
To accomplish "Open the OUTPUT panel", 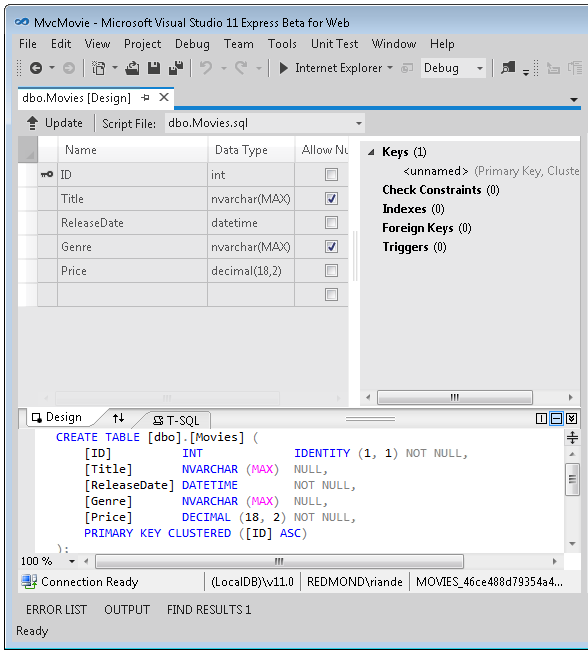I will [127, 610].
